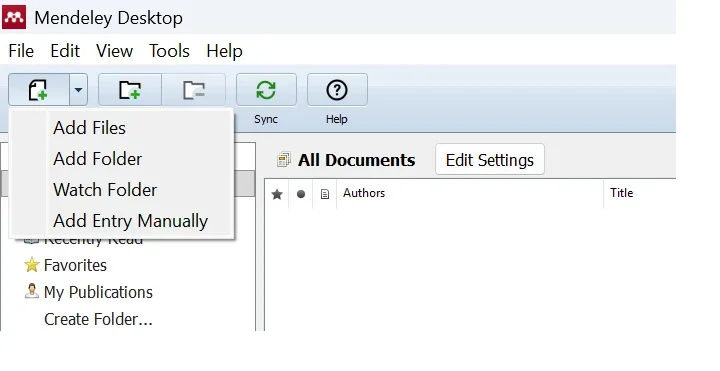Click the Mendeley Desktop logo icon
The image size is (720, 371).
[x=14, y=17]
